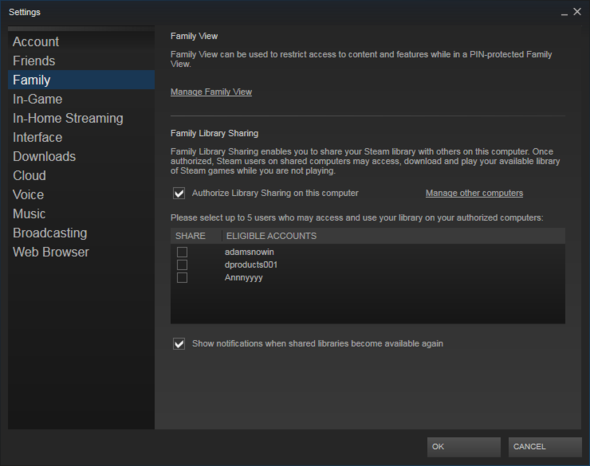Select the Downloads category
Image resolution: width=590 pixels, height=466 pixels.
(x=44, y=157)
